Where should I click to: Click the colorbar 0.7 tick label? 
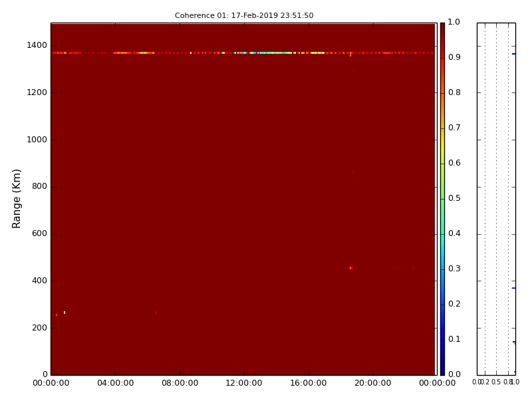click(x=454, y=128)
